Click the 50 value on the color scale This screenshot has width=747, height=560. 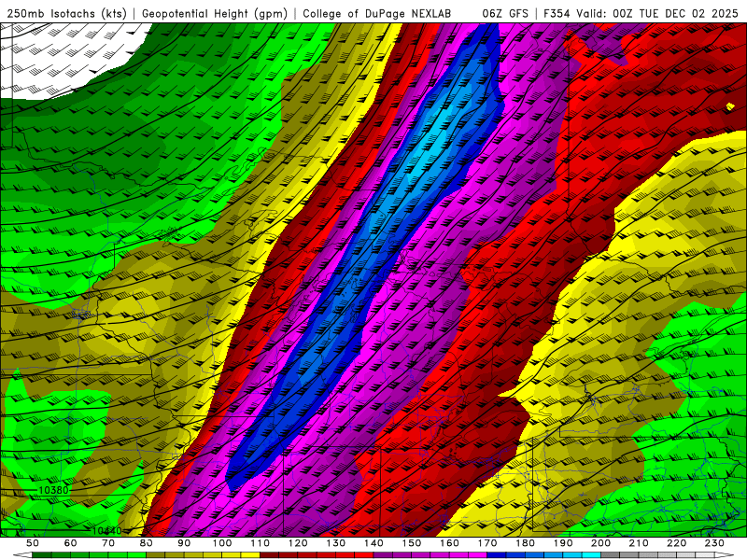(x=33, y=543)
